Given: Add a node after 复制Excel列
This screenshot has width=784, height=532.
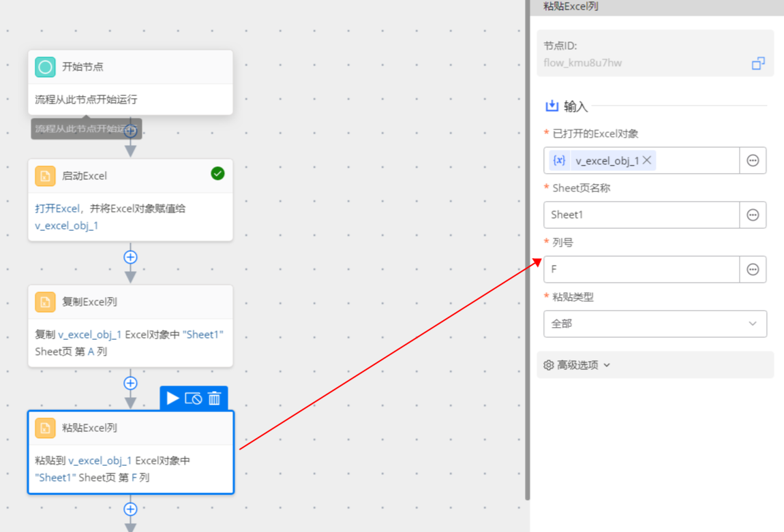Looking at the screenshot, I should [x=130, y=383].
